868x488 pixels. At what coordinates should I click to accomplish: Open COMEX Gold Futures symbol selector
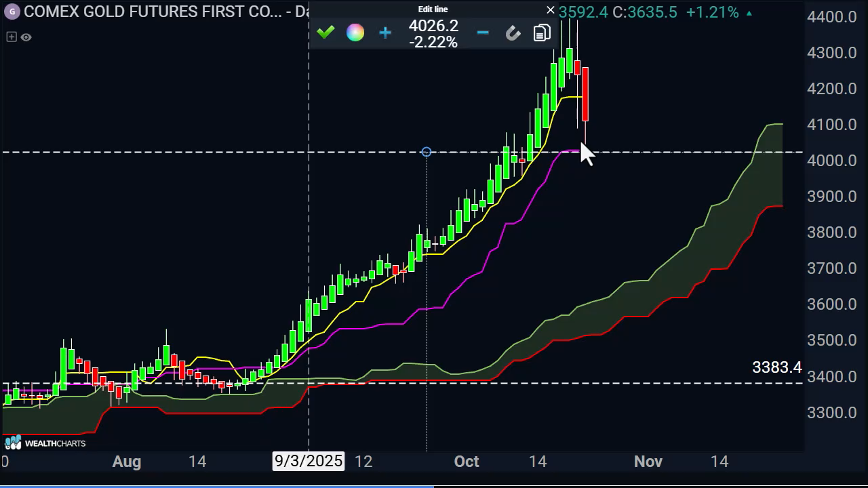[x=153, y=12]
